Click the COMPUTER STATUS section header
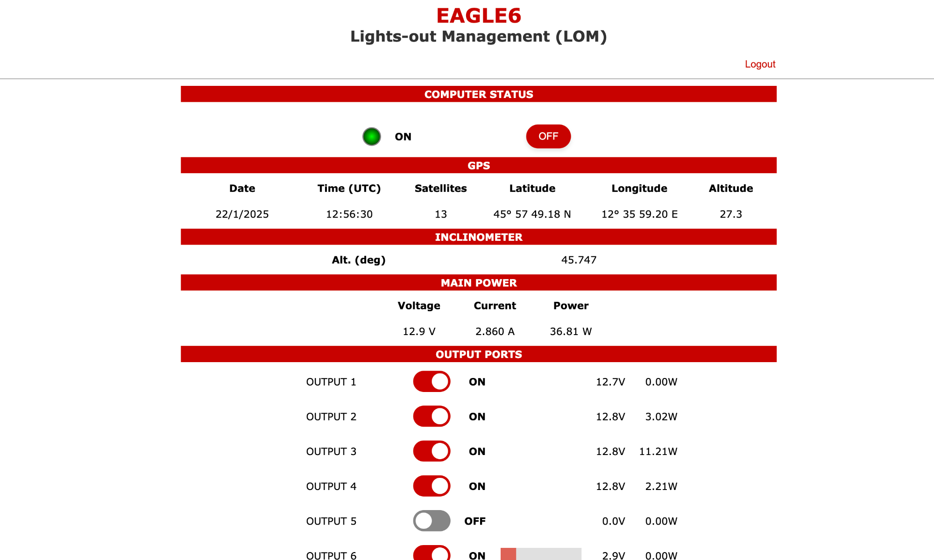This screenshot has width=934, height=560. pyautogui.click(x=479, y=94)
